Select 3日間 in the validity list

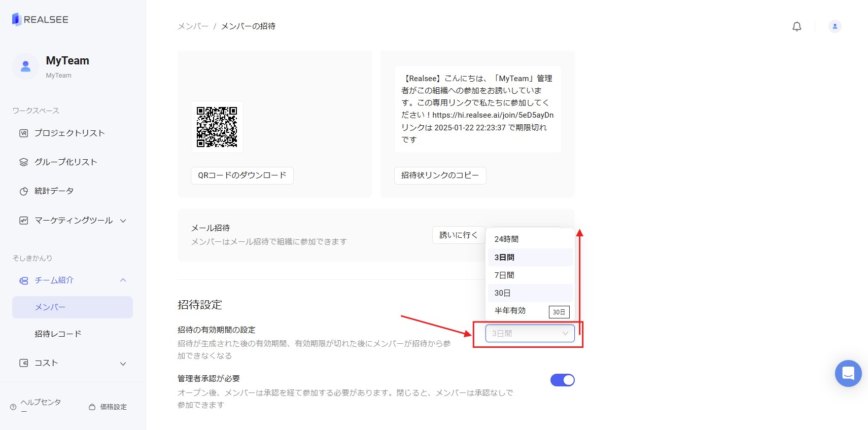[x=530, y=257]
